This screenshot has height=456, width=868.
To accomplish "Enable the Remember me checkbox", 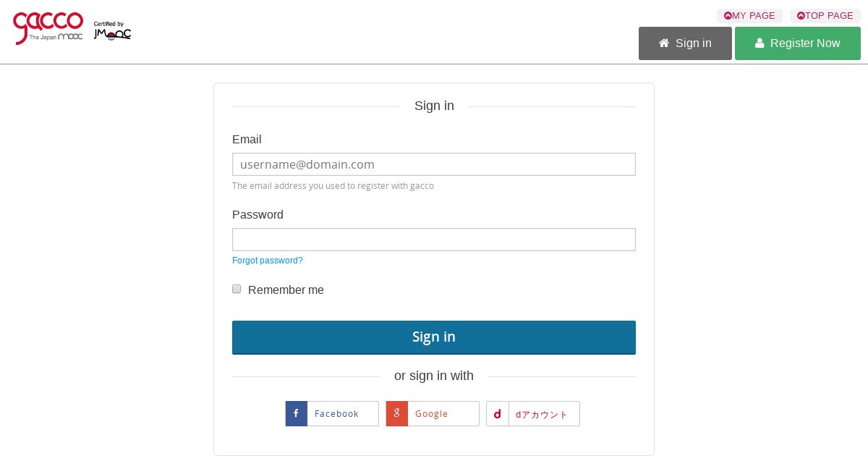I will (237, 289).
